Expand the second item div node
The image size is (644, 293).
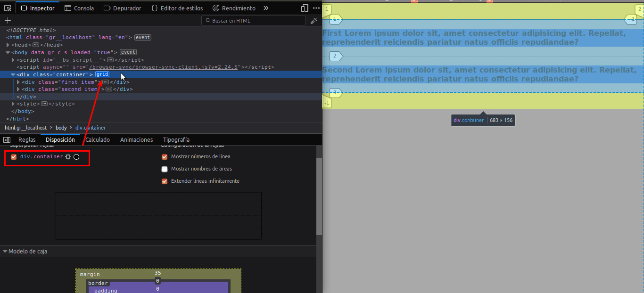[18, 89]
